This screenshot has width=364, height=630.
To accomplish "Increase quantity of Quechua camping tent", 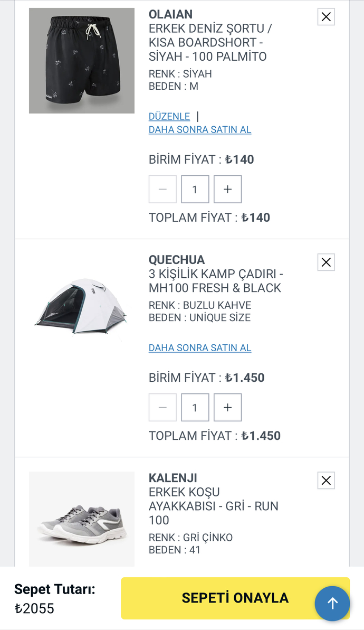I will pos(227,407).
